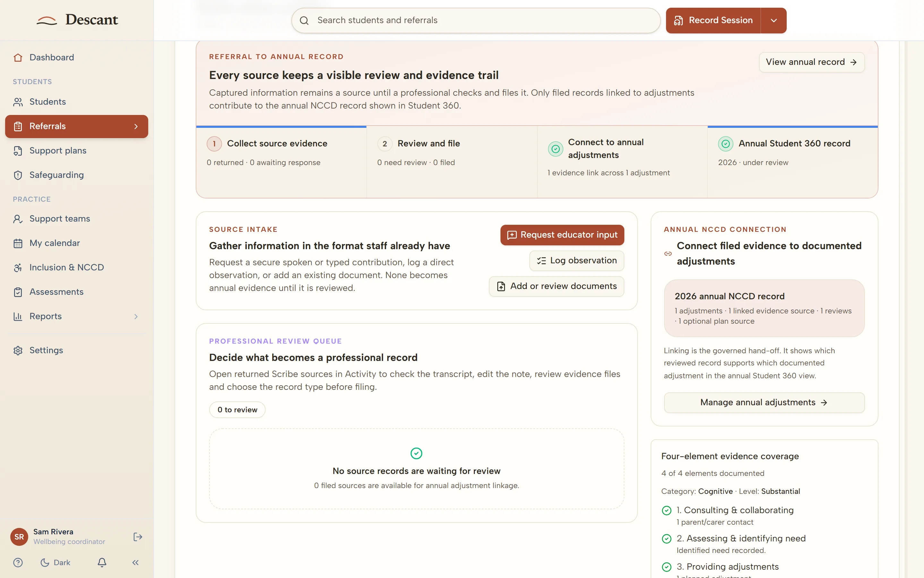Collapse the sidebar with double chevron
This screenshot has height=578, width=924.
135,562
